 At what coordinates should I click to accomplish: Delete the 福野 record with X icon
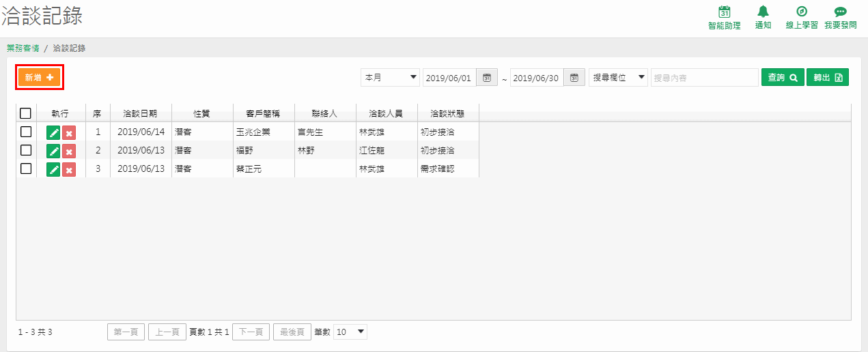[x=69, y=151]
